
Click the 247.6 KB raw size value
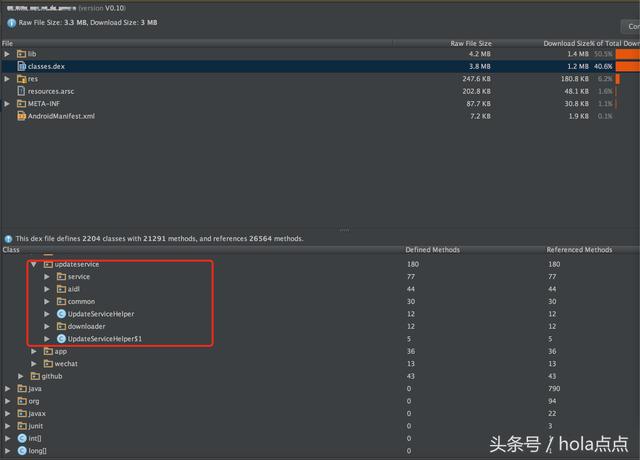(476, 79)
